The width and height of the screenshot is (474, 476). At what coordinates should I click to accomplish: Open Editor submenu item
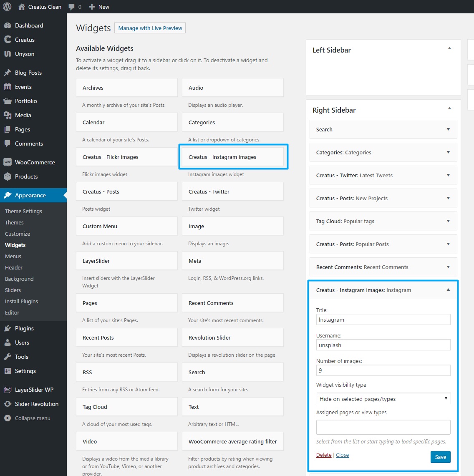point(12,312)
